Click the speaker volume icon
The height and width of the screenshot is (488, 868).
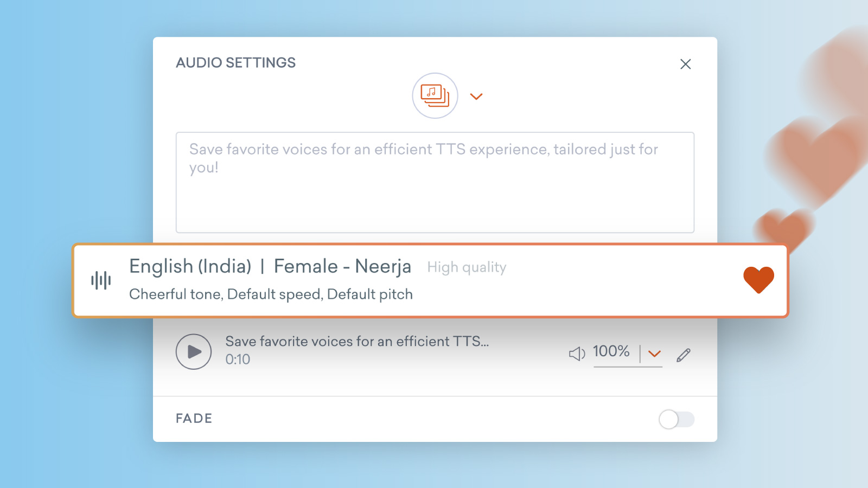click(x=577, y=352)
